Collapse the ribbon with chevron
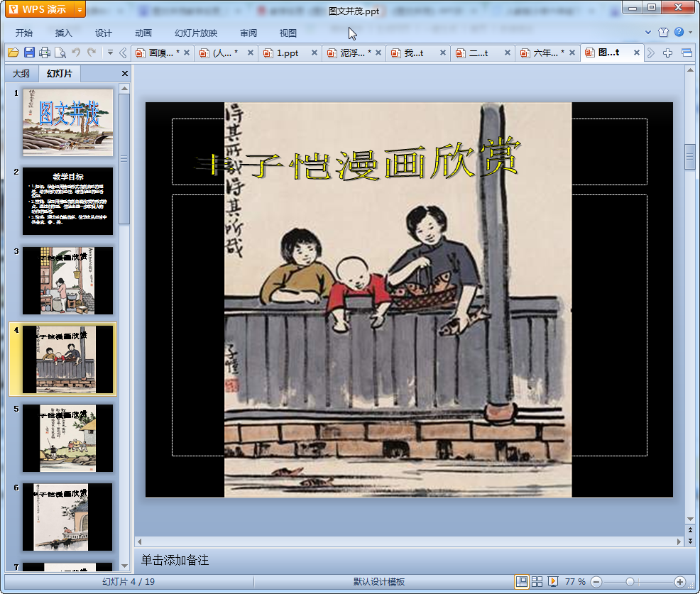Viewport: 700px width, 594px height. [648, 32]
